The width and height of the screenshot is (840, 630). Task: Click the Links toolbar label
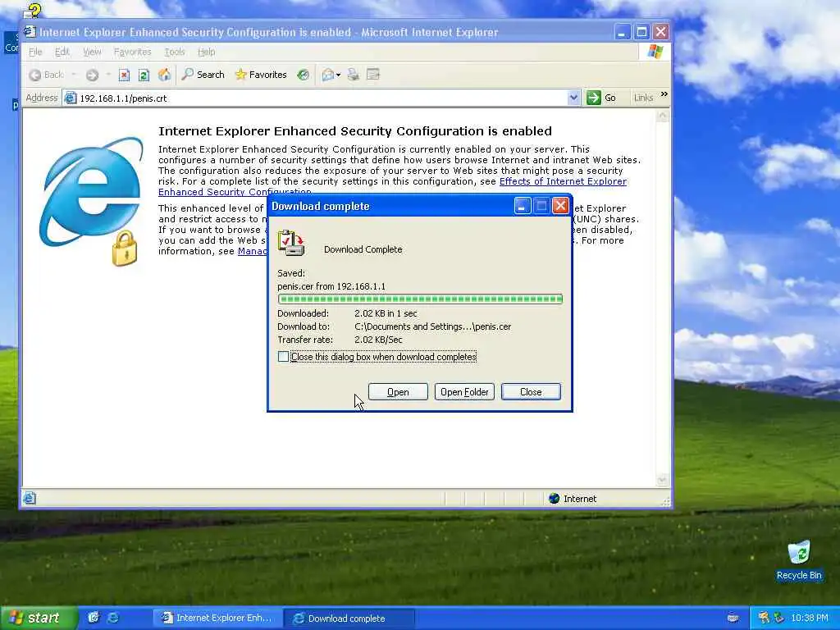[x=643, y=98]
